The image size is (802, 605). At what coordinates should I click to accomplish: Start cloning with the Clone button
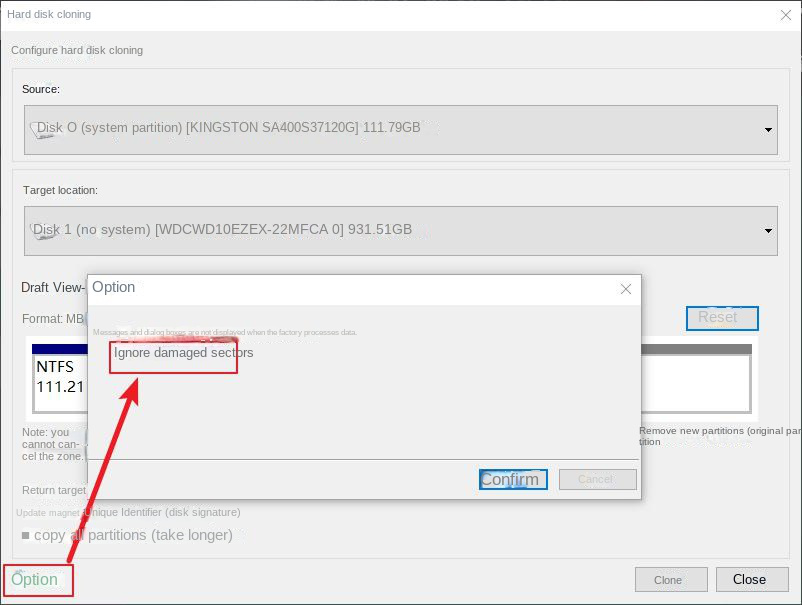(x=670, y=579)
